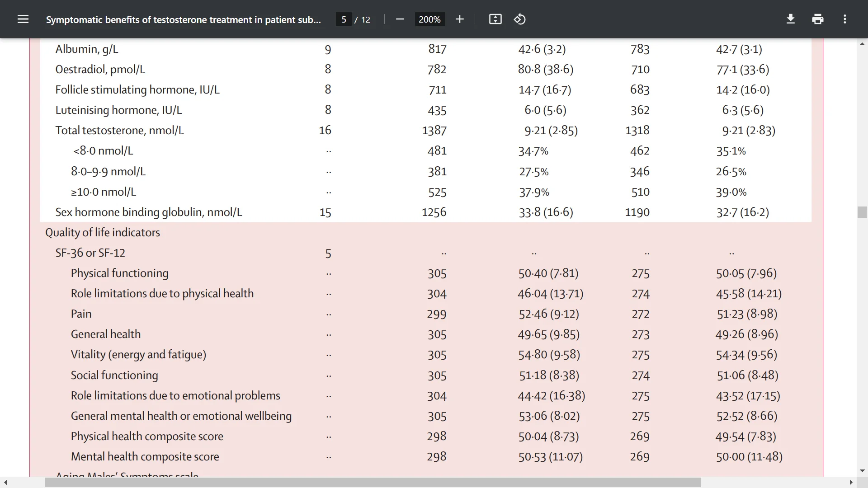The height and width of the screenshot is (488, 868).
Task: Click the value '54·80 (9·58)' for Vitality
Action: point(549,355)
